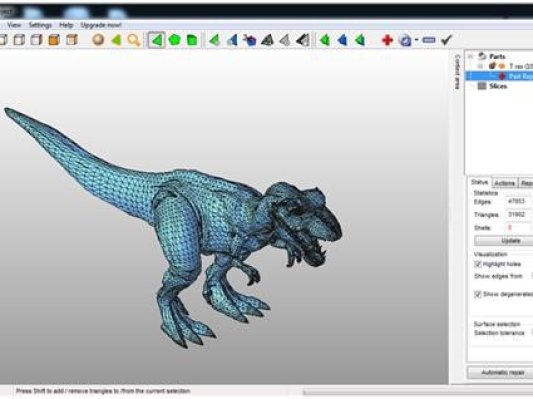
Task: Click the grey triangle toolbar icon
Action: click(x=285, y=40)
